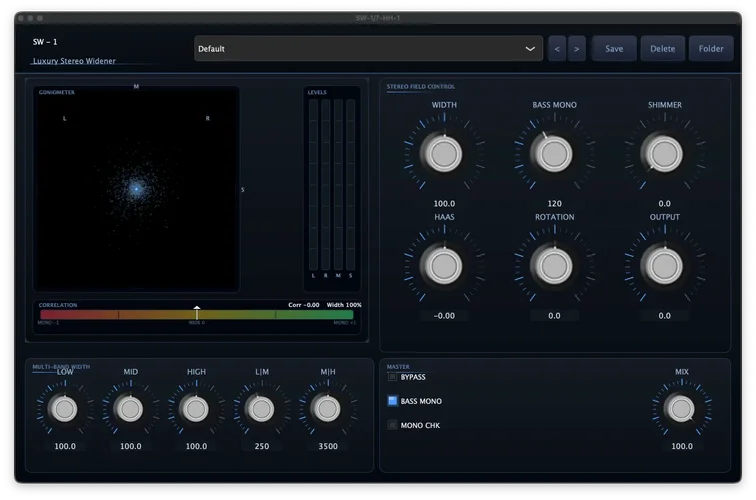Save the current preset
The height and width of the screenshot is (500, 756).
pos(614,49)
